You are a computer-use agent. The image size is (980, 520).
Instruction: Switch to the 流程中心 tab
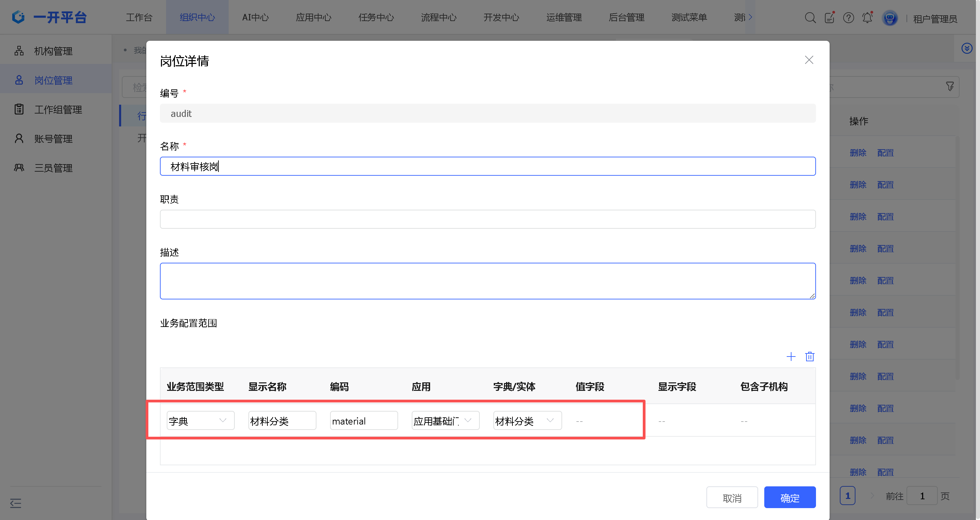[x=438, y=17]
